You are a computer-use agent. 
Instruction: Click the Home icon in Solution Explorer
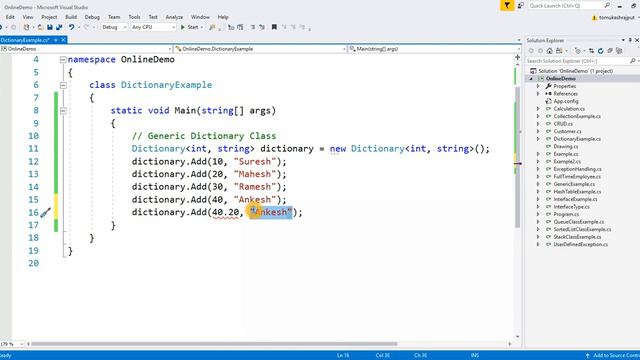pyautogui.click(x=550, y=51)
